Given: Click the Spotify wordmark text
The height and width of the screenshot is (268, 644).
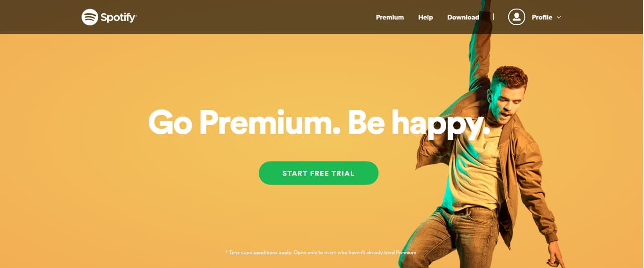Looking at the screenshot, I should point(119,18).
